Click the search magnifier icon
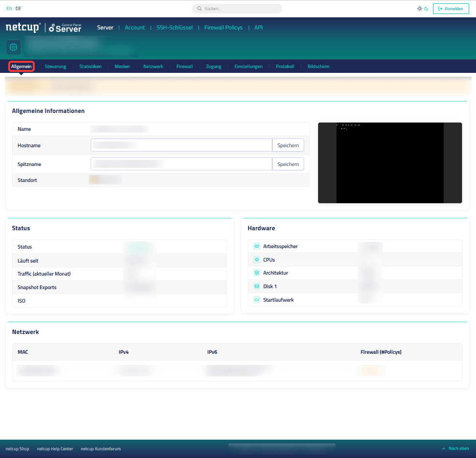Viewport: 476px width, 458px height. 199,9
